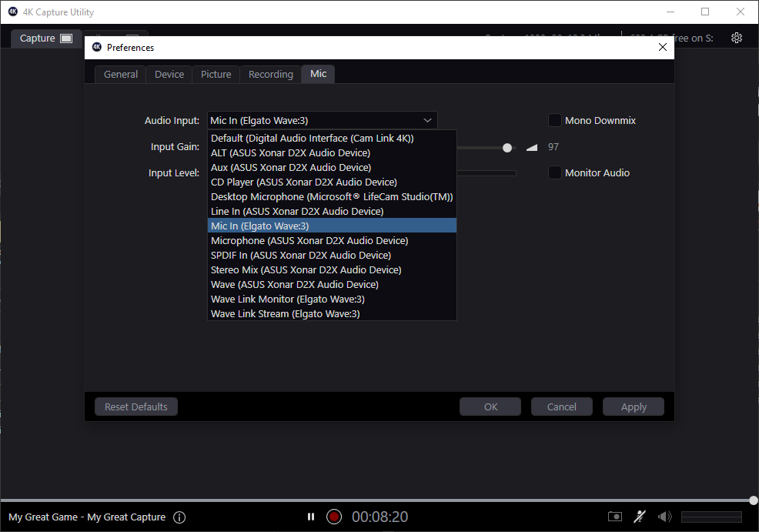Choose Aux (ASUS Xonar D2X Audio Device)
This screenshot has height=532, width=759.
pos(332,168)
